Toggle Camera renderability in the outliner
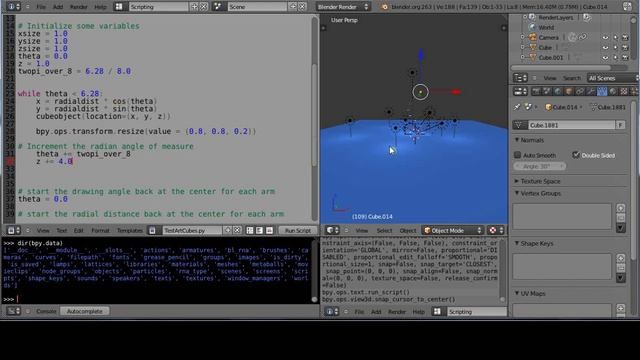The image size is (640, 360). [625, 38]
